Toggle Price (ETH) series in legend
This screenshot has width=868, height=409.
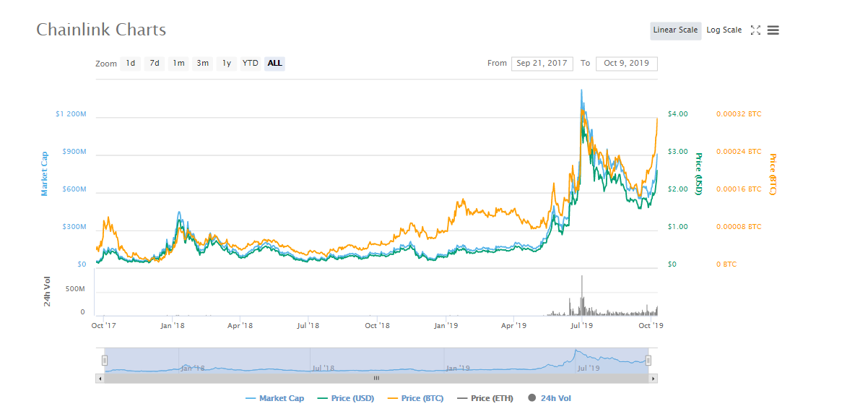pos(485,398)
